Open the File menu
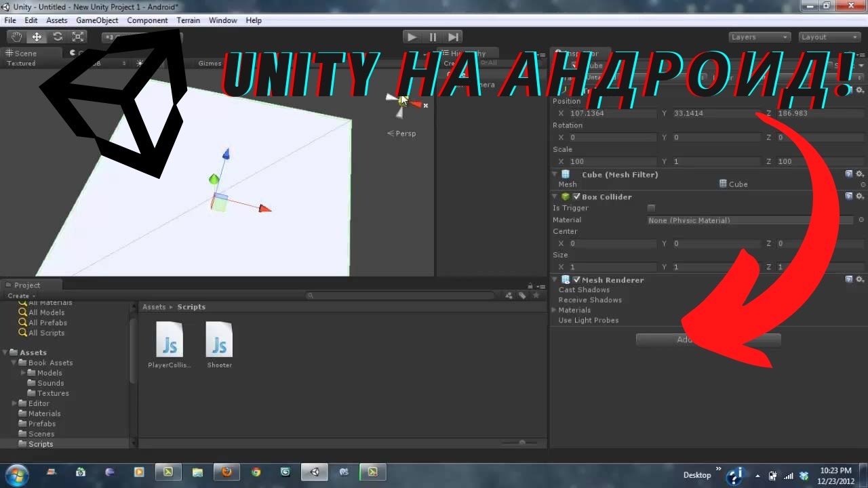 pyautogui.click(x=10, y=20)
